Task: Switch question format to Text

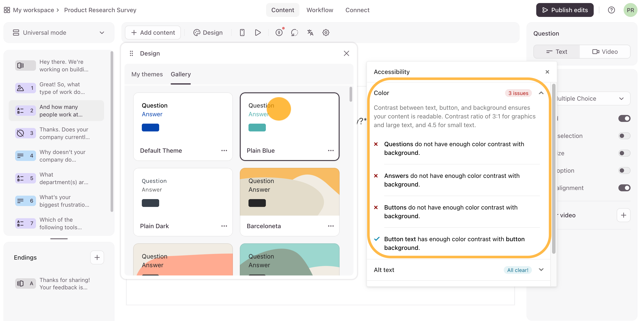Action: (x=557, y=52)
